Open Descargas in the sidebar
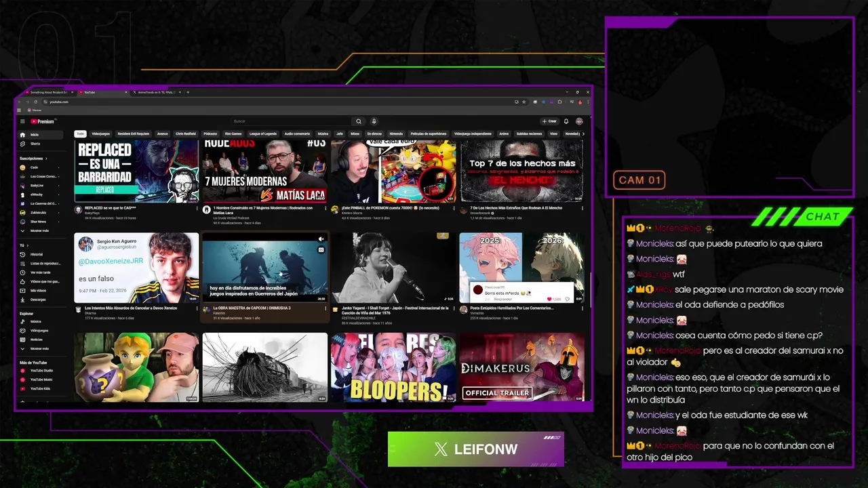 point(40,300)
